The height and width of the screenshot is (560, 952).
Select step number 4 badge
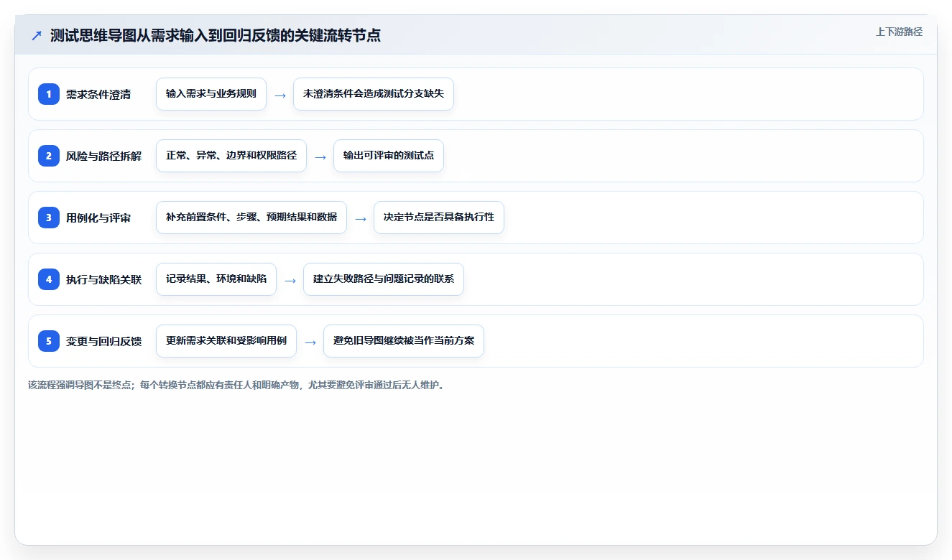point(49,279)
